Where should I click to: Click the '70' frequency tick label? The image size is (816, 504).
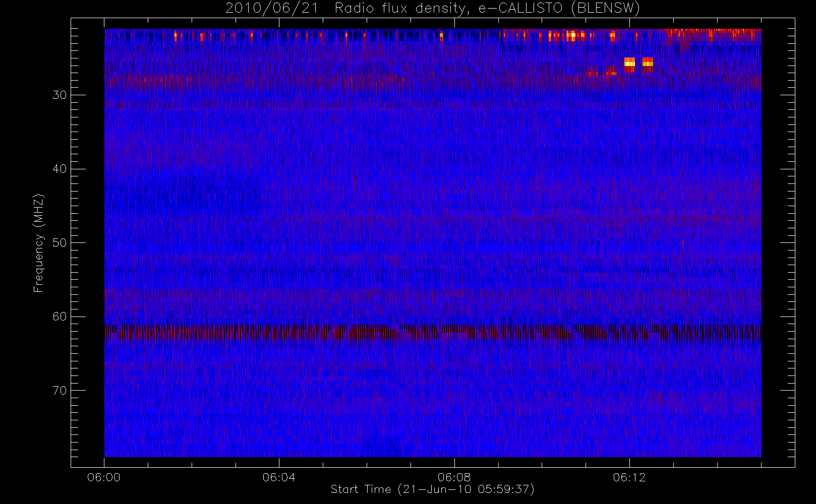pyautogui.click(x=60, y=391)
